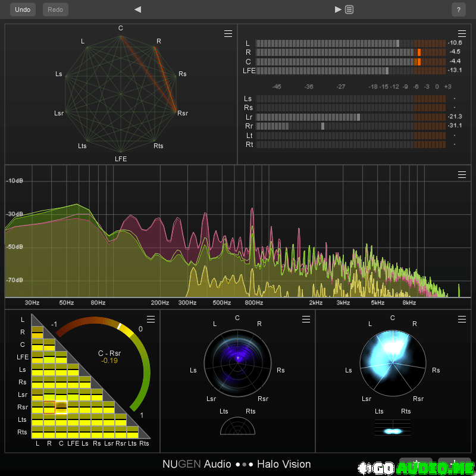
Task: Load the previous preset with the left arrow
Action: pyautogui.click(x=137, y=10)
